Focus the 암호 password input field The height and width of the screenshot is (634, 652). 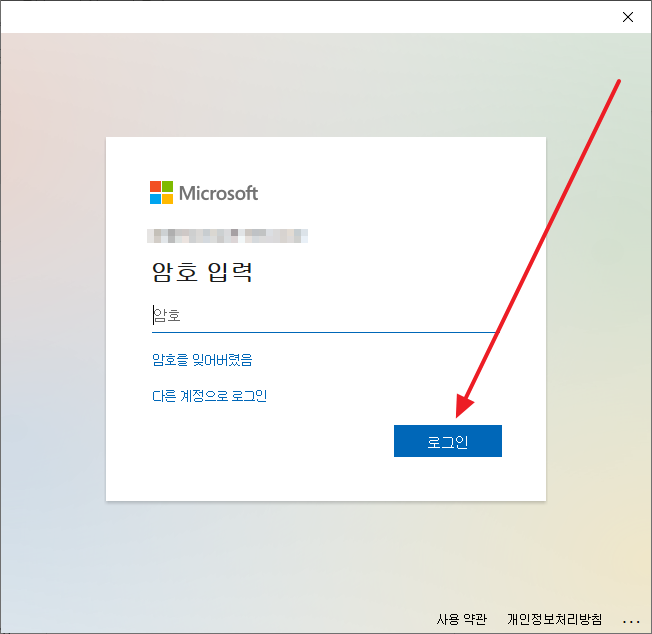pyautogui.click(x=324, y=316)
